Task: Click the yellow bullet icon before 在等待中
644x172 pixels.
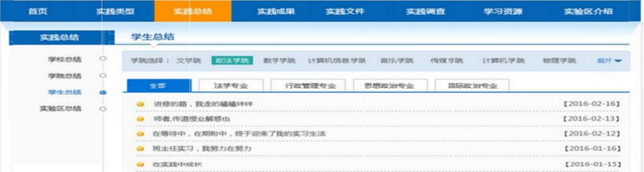Action: pyautogui.click(x=140, y=134)
